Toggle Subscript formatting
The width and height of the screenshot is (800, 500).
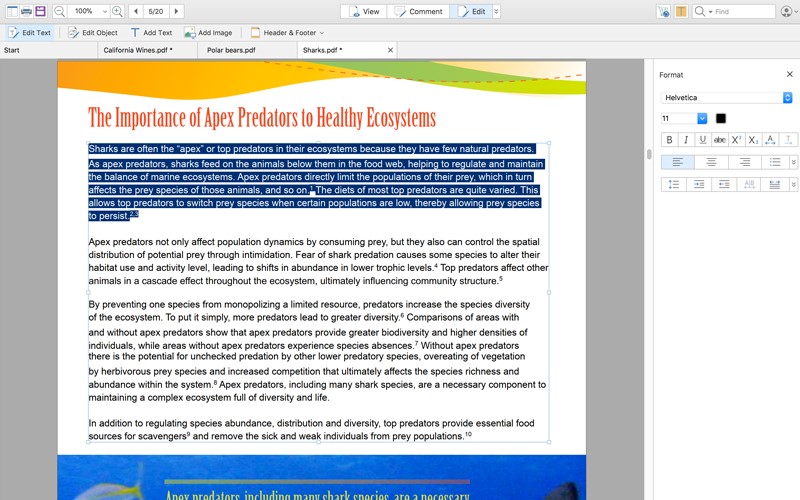[x=753, y=140]
